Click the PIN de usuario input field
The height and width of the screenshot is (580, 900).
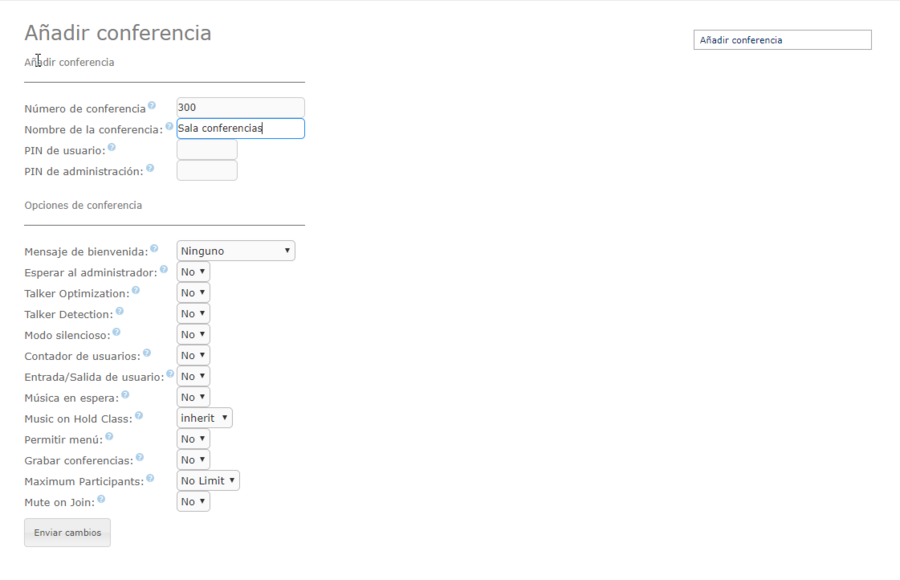click(207, 150)
